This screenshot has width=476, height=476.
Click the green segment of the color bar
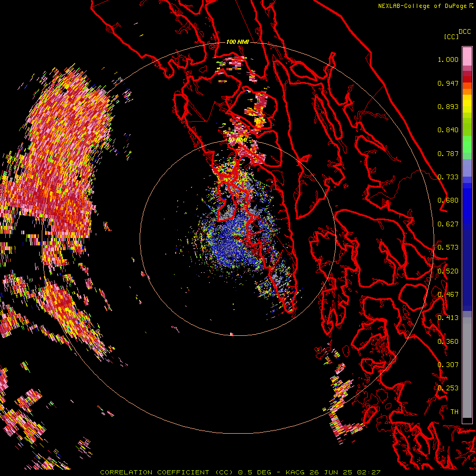(x=467, y=147)
